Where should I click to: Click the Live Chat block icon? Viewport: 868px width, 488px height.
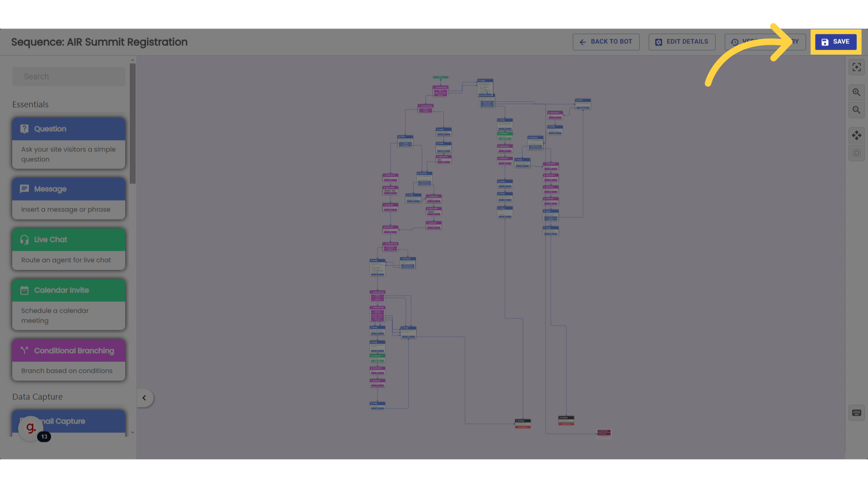click(x=24, y=239)
